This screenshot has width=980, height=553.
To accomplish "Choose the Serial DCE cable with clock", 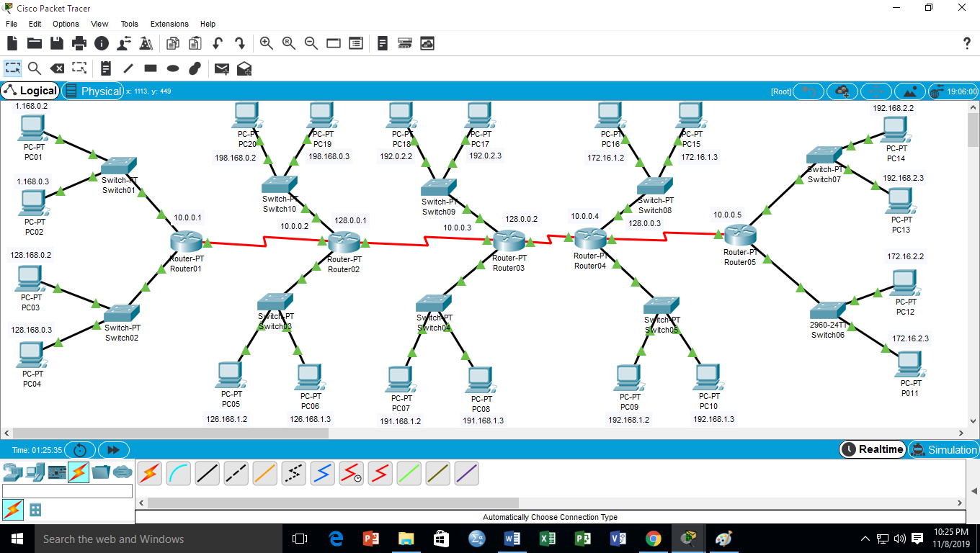I will point(352,473).
